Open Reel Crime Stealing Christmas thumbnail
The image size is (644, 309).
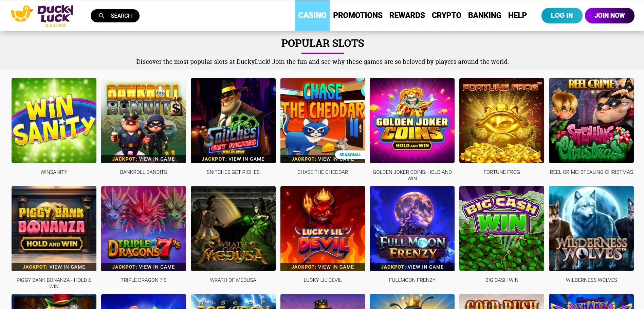click(591, 121)
